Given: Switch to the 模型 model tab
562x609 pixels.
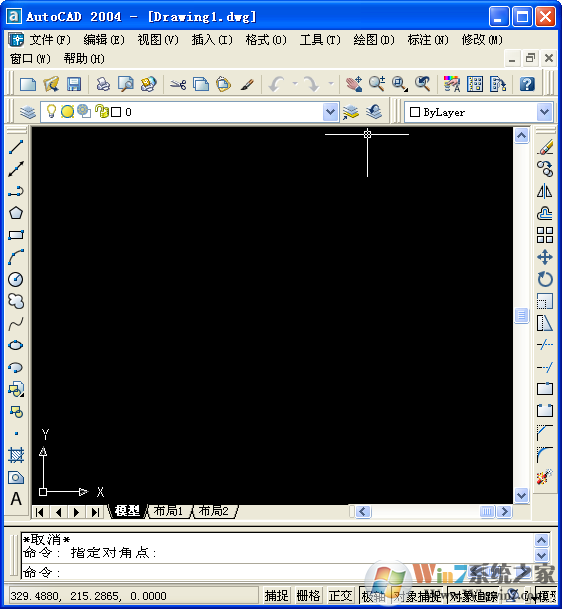Looking at the screenshot, I should click(127, 511).
